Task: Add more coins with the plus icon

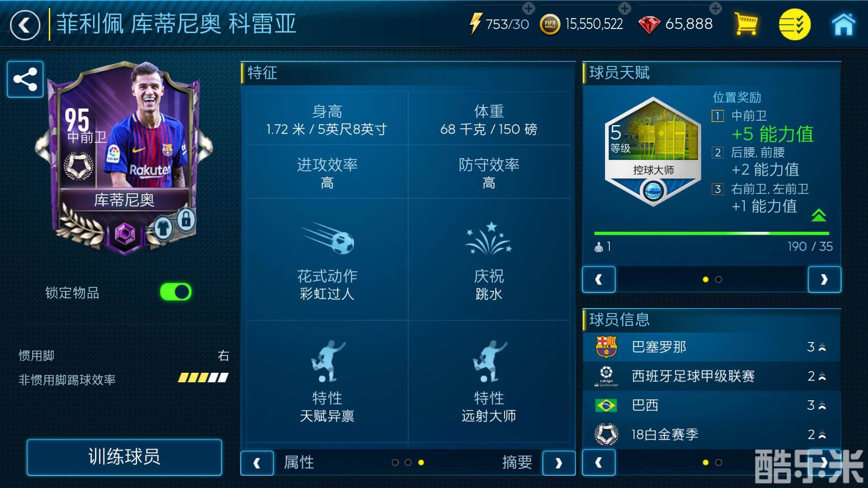Action: coord(625,8)
